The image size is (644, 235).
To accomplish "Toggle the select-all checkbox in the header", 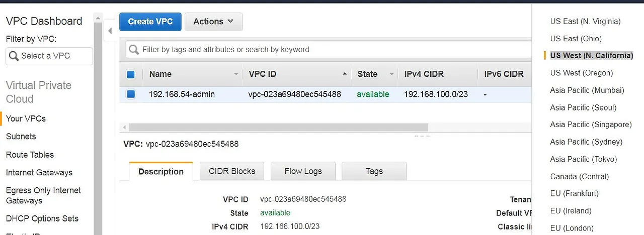I will (x=131, y=74).
